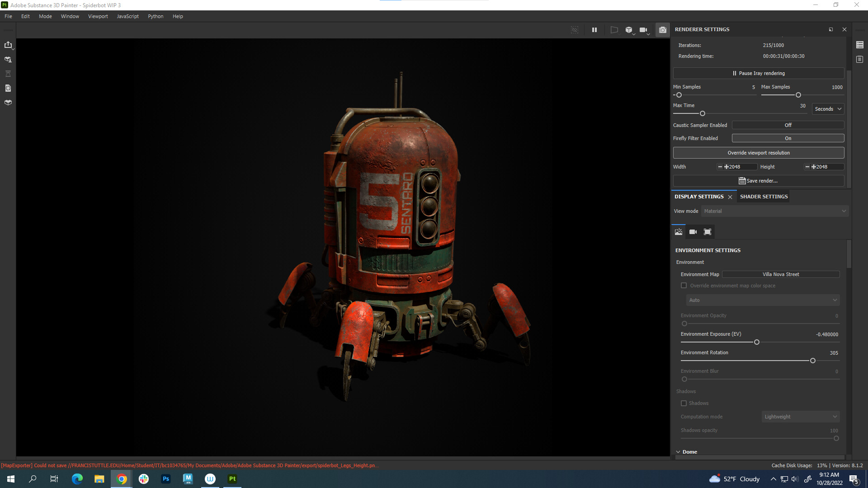Select the export textures icon in left sidebar
Viewport: 868px width, 488px height.
[8, 45]
